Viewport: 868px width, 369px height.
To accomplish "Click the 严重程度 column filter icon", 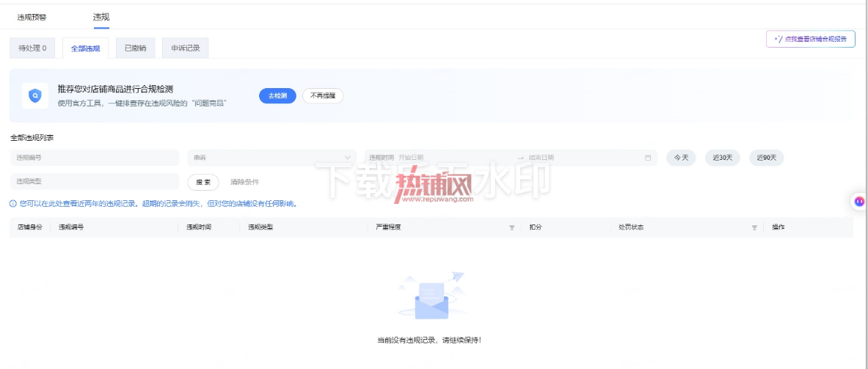I will 512,227.
